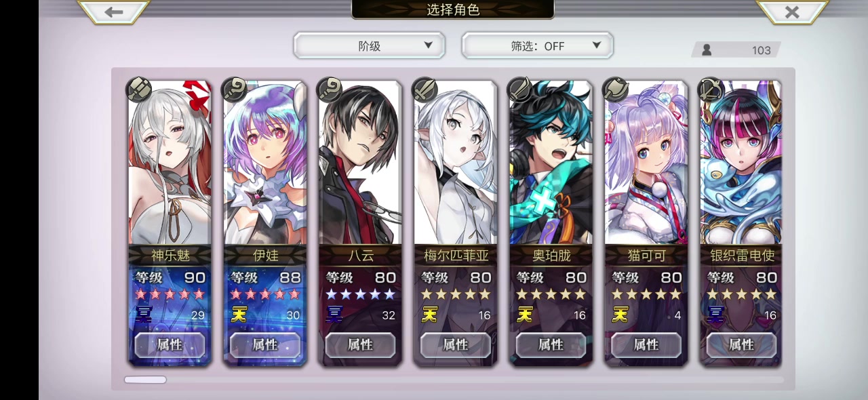Screen dimensions: 868x400
Task: Expand the 筛选：OFF filter dropdown
Action: pos(537,45)
